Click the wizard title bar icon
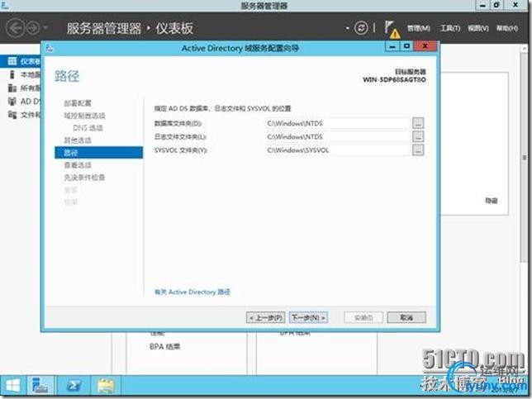532x399 pixels. click(x=50, y=49)
